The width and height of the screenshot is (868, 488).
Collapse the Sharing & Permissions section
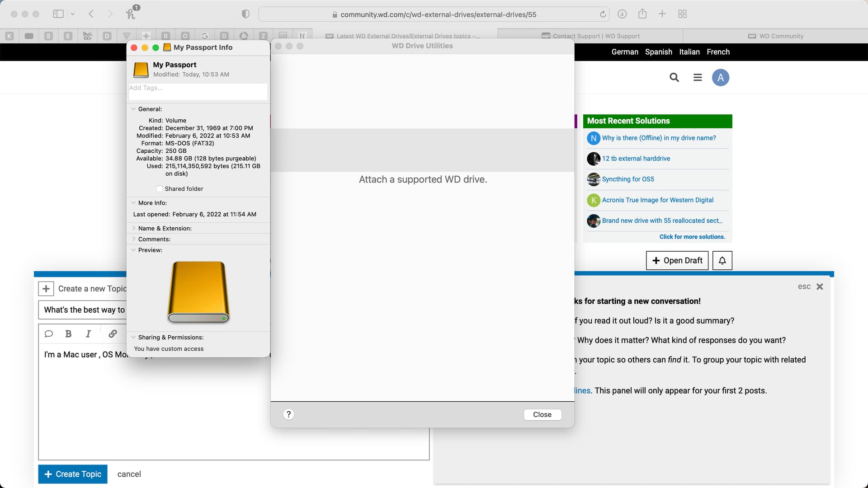133,338
